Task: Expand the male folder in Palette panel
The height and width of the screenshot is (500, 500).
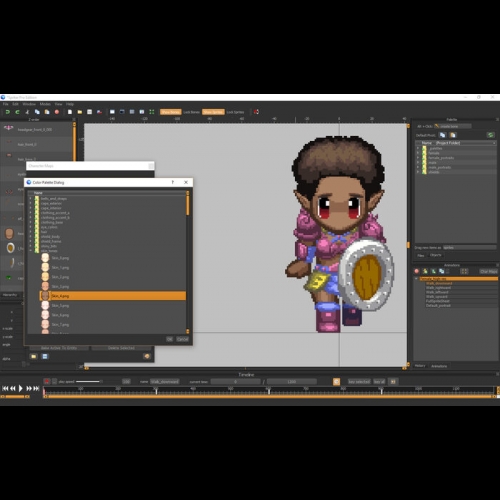Action: point(418,163)
